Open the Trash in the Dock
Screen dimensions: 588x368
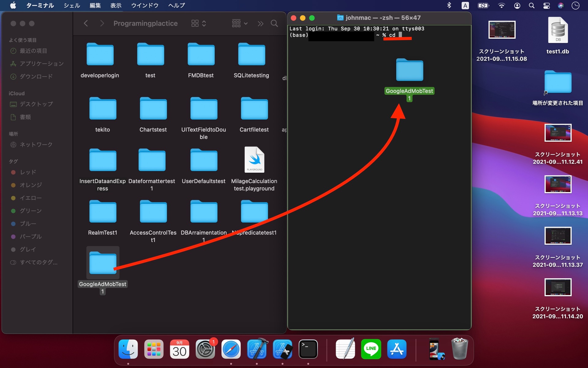459,349
